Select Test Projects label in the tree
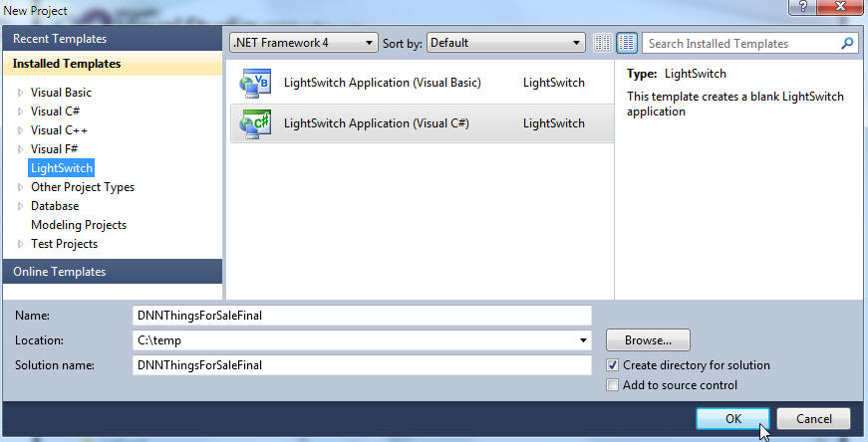This screenshot has height=442, width=868. click(64, 244)
